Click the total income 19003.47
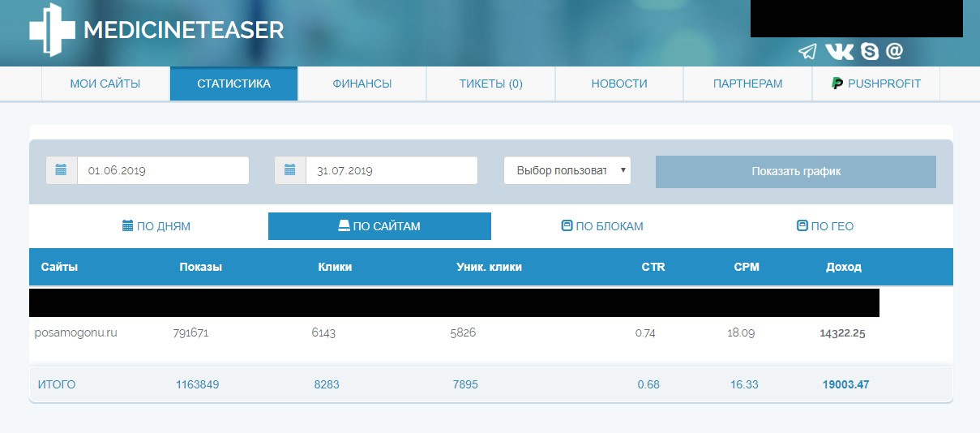 pyautogui.click(x=845, y=384)
